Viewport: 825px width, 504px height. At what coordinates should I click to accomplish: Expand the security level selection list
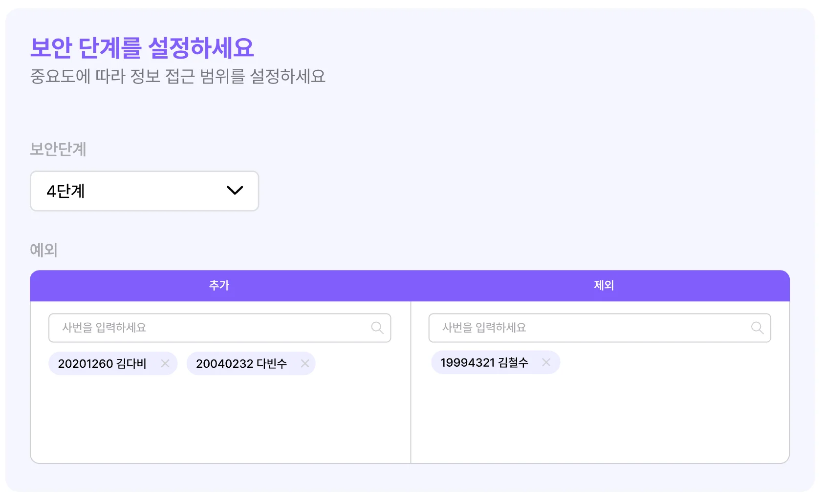(x=144, y=191)
